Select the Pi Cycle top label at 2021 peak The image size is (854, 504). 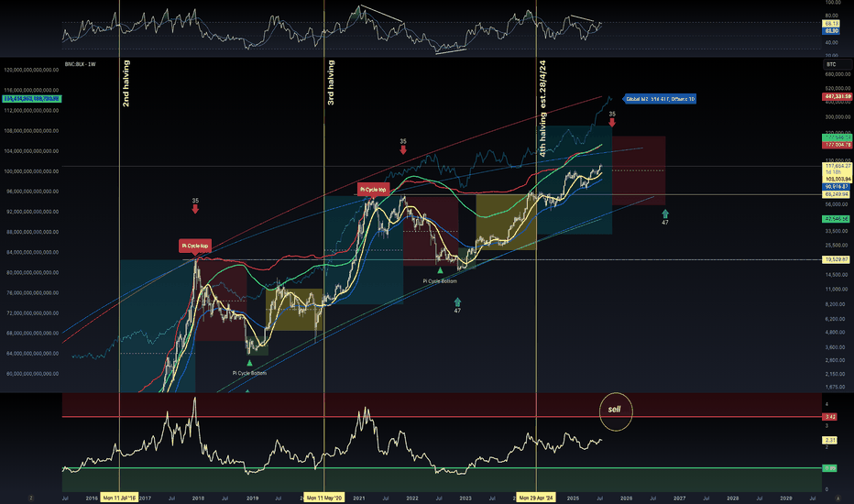pos(373,190)
